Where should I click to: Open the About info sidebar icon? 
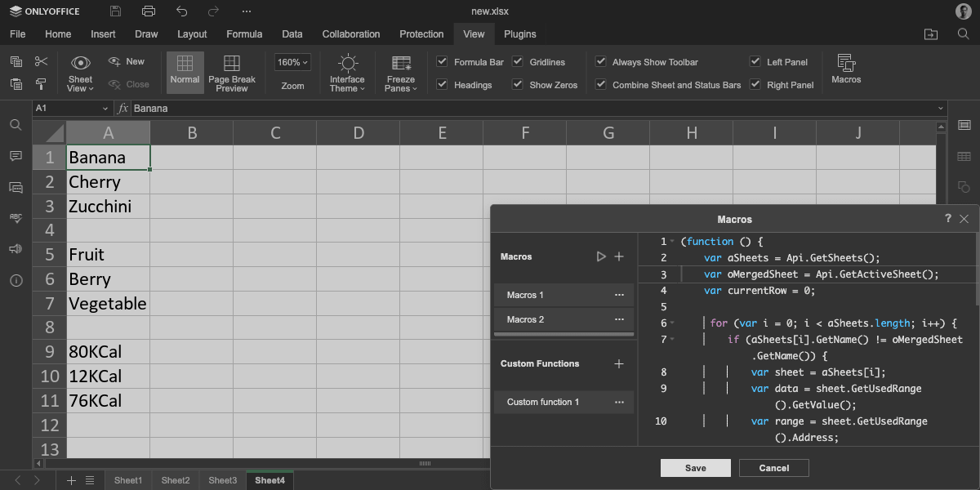coord(16,280)
